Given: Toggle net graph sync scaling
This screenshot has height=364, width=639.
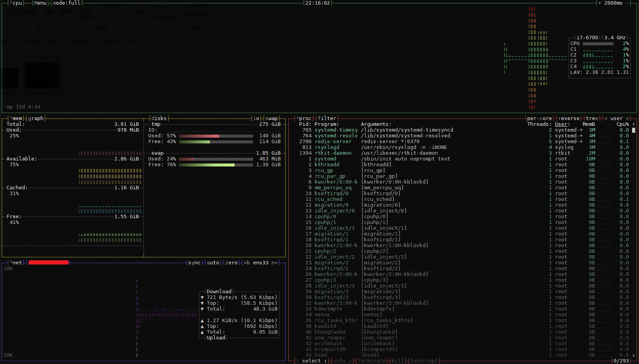Looking at the screenshot, I should (x=195, y=263).
